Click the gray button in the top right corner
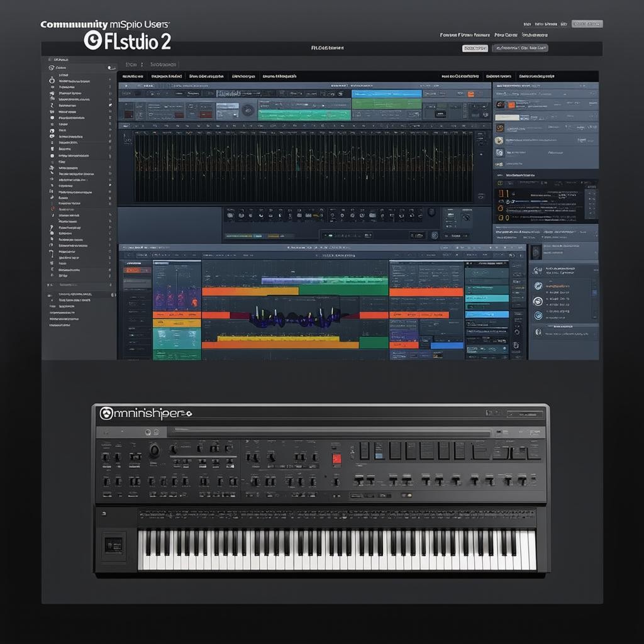Image resolution: width=644 pixels, height=644 pixels. click(x=587, y=24)
